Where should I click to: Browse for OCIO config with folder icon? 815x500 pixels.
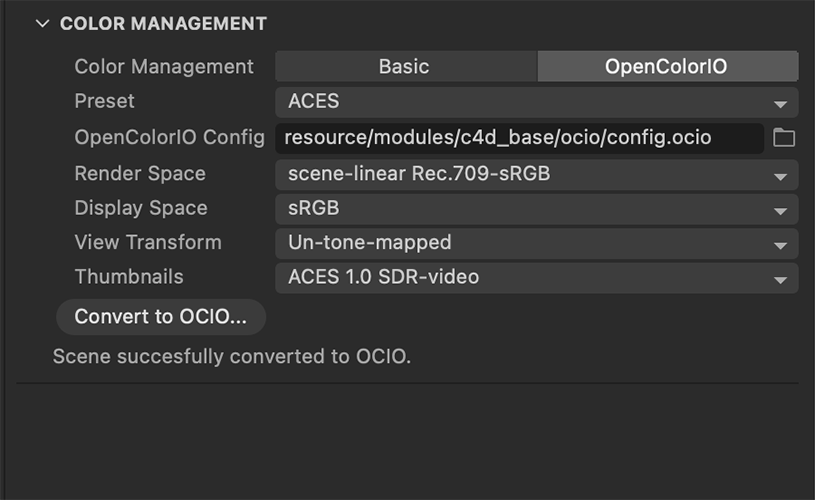point(784,138)
